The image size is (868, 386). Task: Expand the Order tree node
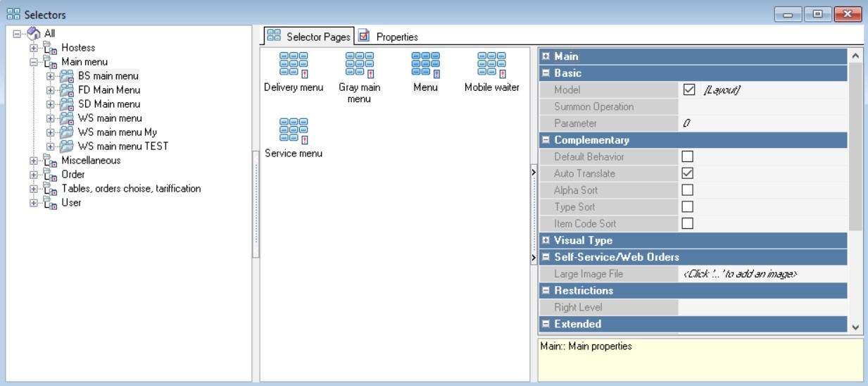34,175
